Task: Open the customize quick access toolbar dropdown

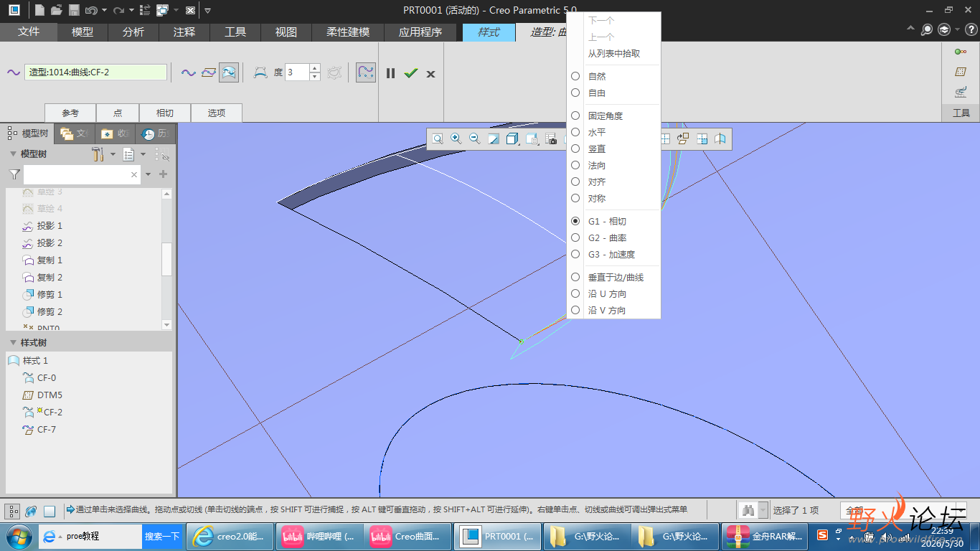Action: pos(208,10)
